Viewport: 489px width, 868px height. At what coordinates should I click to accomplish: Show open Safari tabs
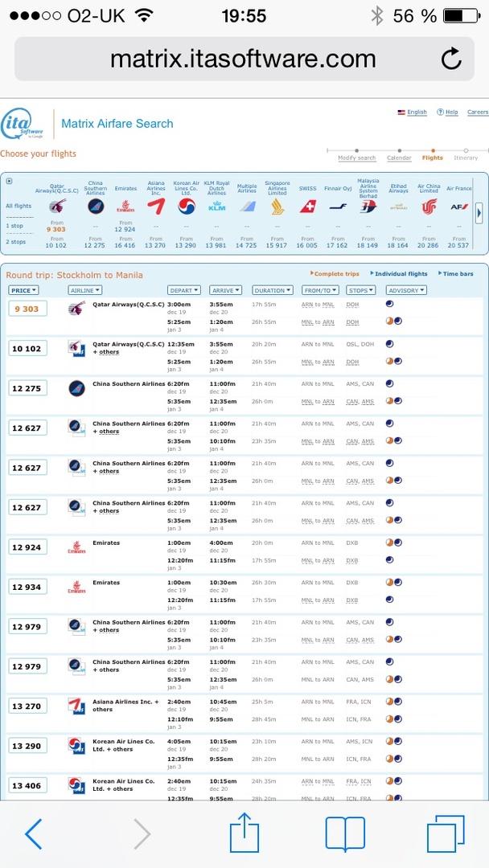click(x=446, y=834)
